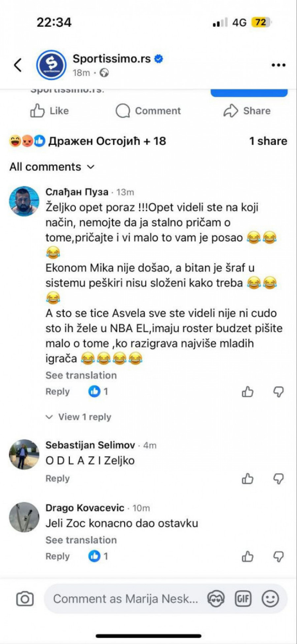
Task: Tap the back arrow icon
Action: tap(18, 65)
